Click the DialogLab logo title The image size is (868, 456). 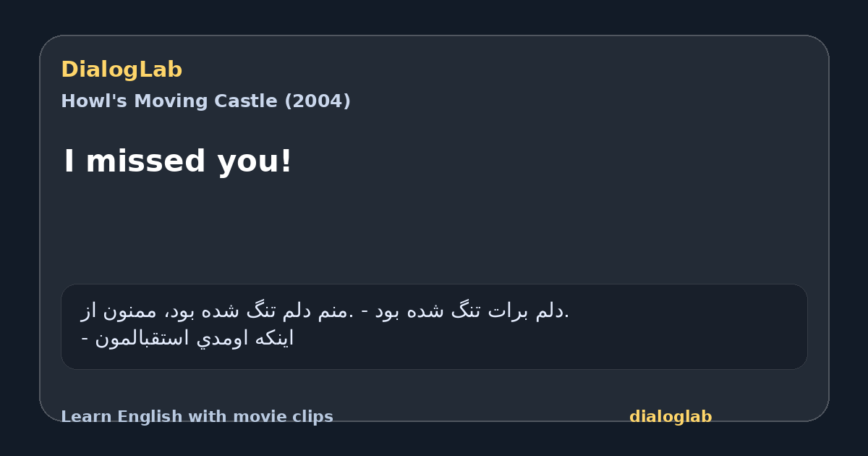[x=122, y=69]
